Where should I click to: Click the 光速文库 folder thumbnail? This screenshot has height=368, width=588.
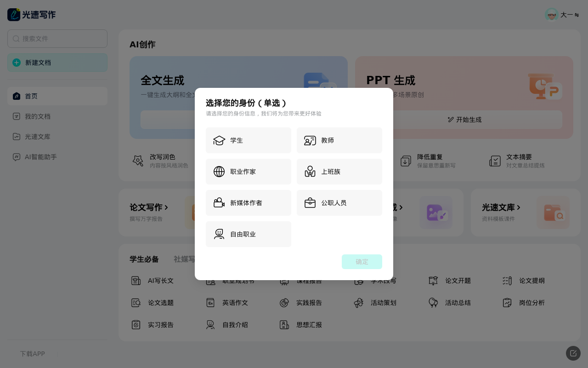coord(553,213)
